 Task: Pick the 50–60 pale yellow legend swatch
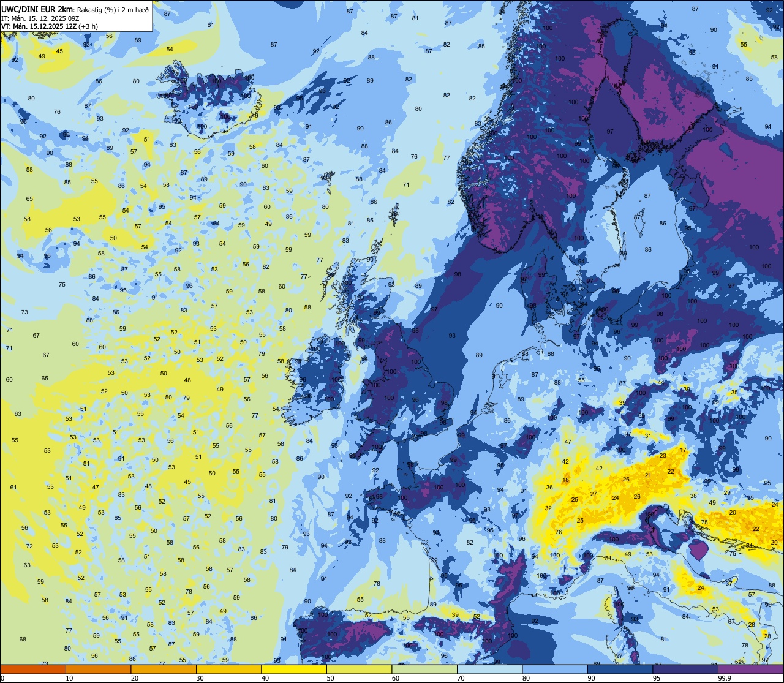tap(359, 669)
